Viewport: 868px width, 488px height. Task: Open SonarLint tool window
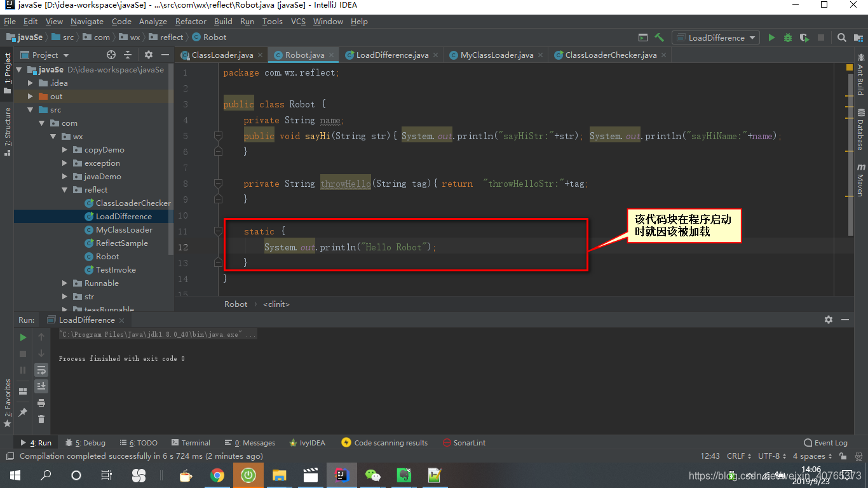(465, 443)
